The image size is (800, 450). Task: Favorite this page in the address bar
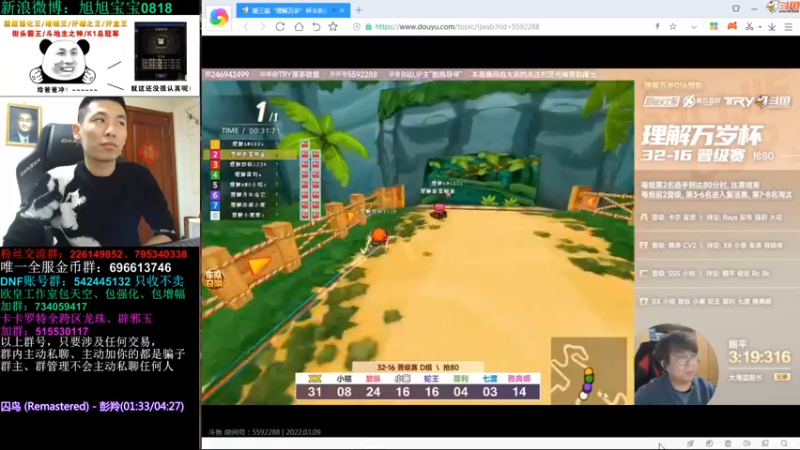point(673,27)
